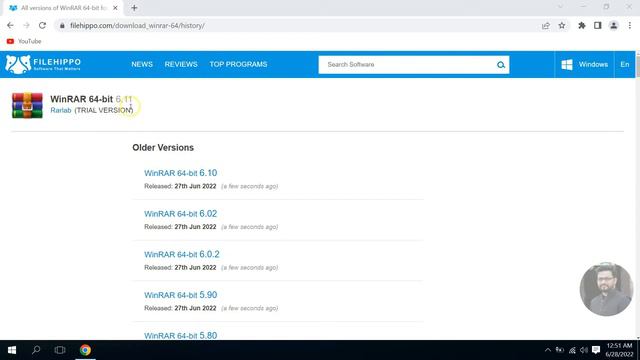
Task: Click the Chrome taskbar icon
Action: coord(85,350)
